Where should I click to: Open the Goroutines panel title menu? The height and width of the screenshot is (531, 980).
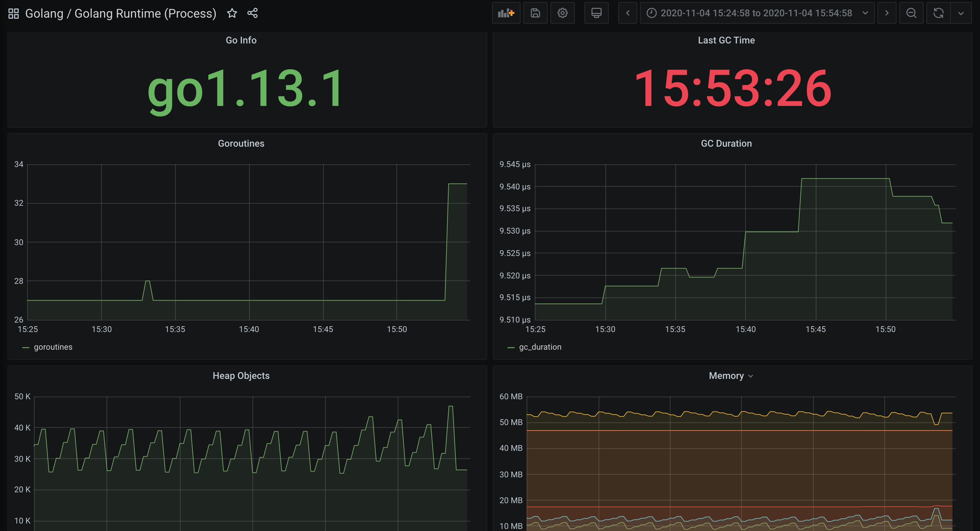pyautogui.click(x=241, y=144)
